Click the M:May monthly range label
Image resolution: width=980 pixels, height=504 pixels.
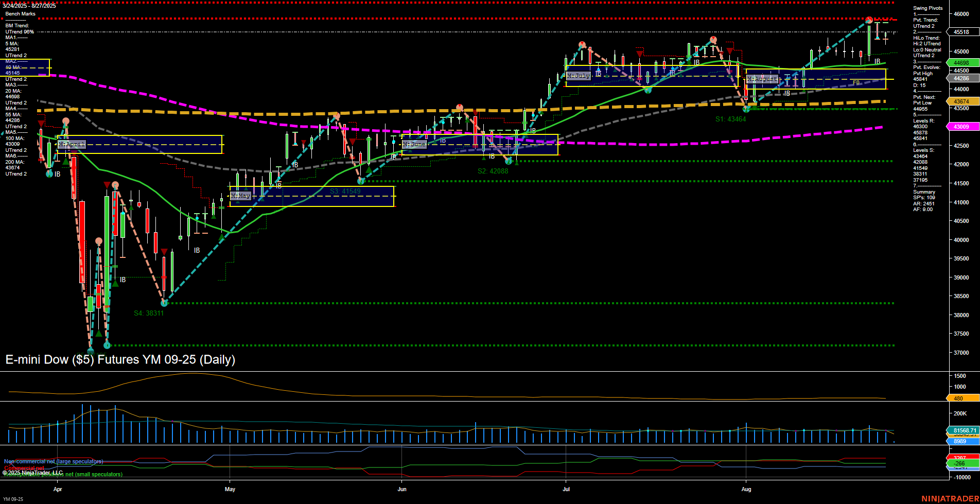point(240,196)
